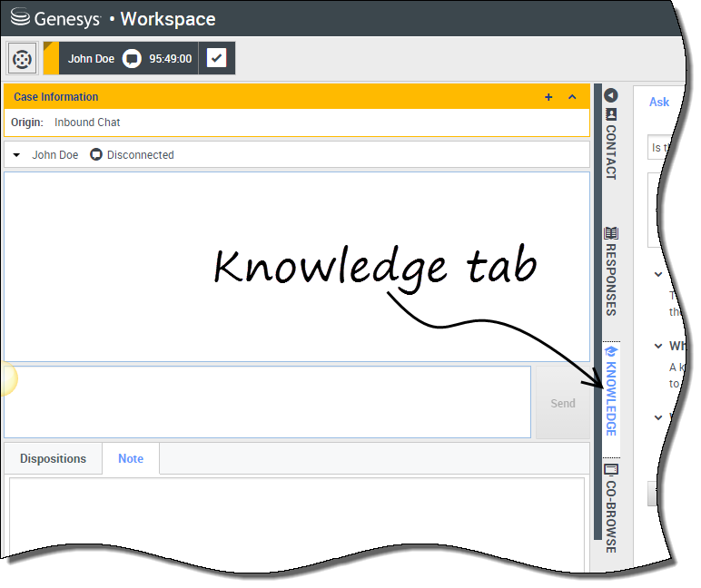Select the John Doe interaction in the top bar
This screenshot has height=588, width=701.
tap(92, 59)
